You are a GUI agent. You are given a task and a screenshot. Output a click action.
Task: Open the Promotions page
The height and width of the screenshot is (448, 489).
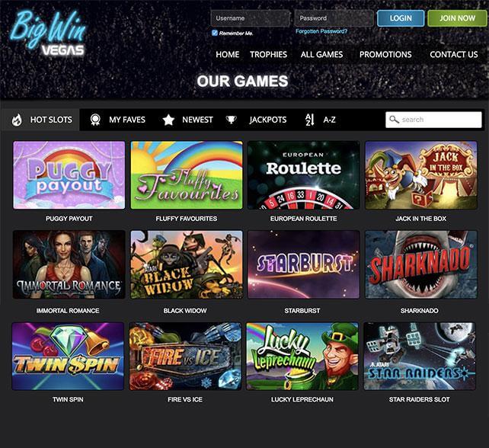385,54
